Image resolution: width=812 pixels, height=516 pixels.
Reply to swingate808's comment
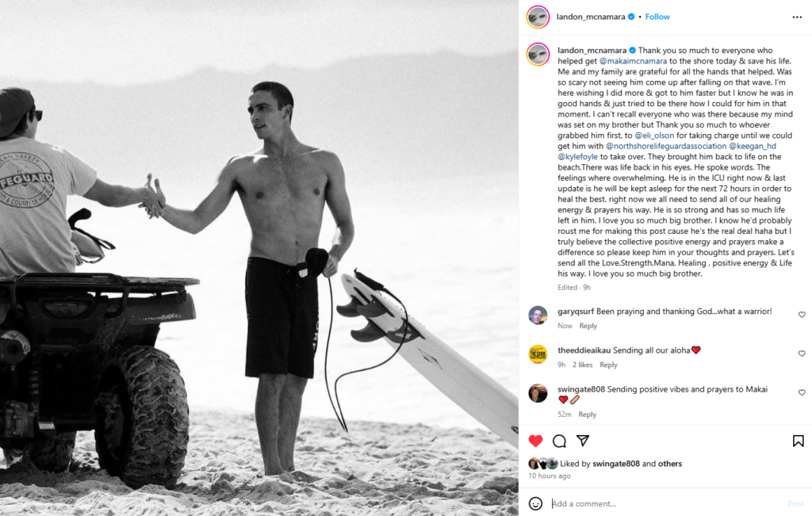[588, 414]
